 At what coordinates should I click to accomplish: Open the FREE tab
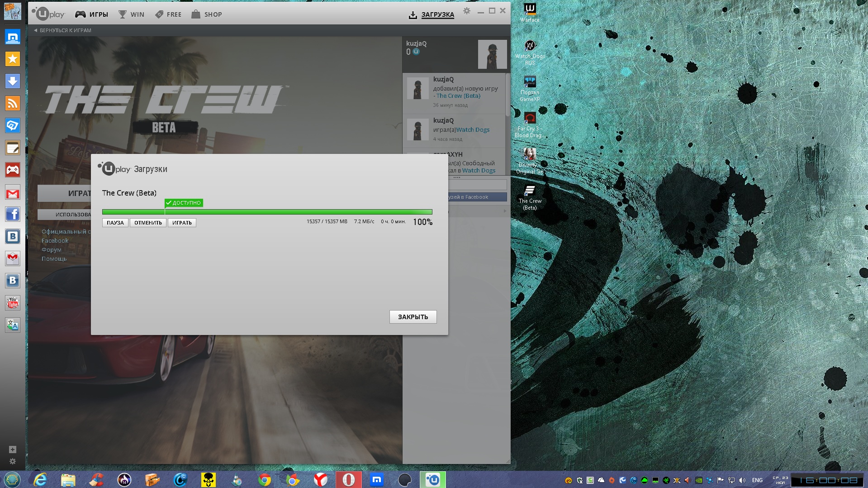coord(168,14)
